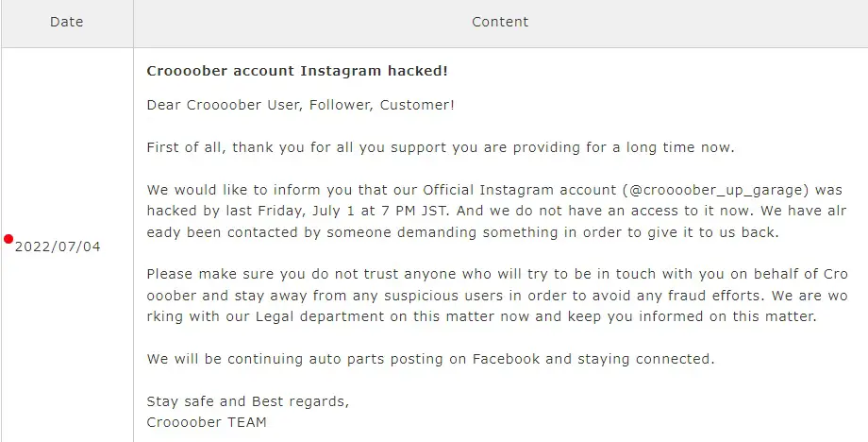The height and width of the screenshot is (442, 868).
Task: Select the Content column header
Action: coord(500,22)
